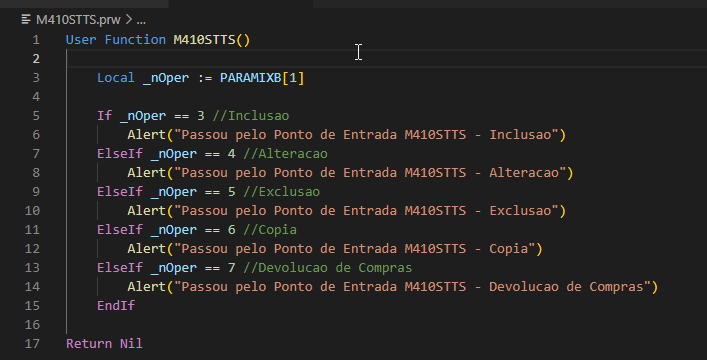The image size is (707, 360).
Task: Click the Alert call on line 6
Action: coord(147,134)
